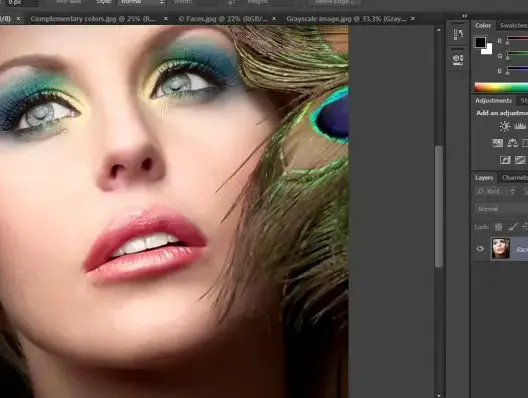The height and width of the screenshot is (398, 528).
Task: Add a Levels adjustment
Action: [520, 126]
